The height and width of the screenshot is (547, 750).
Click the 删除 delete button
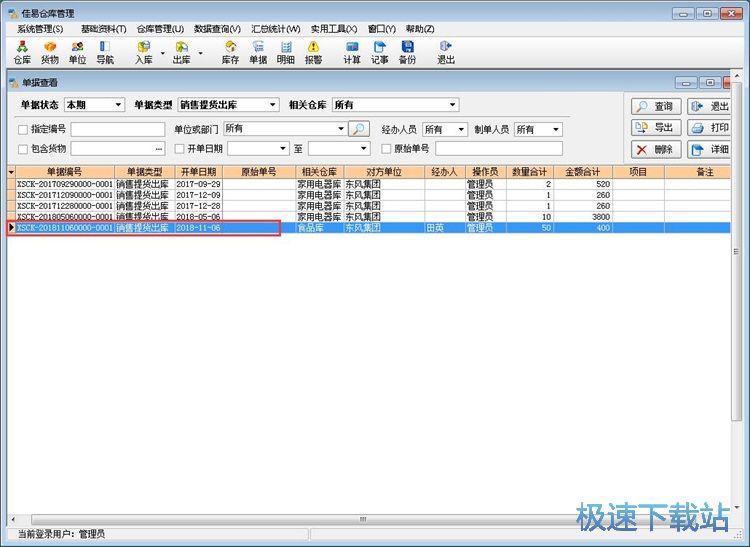click(x=656, y=150)
